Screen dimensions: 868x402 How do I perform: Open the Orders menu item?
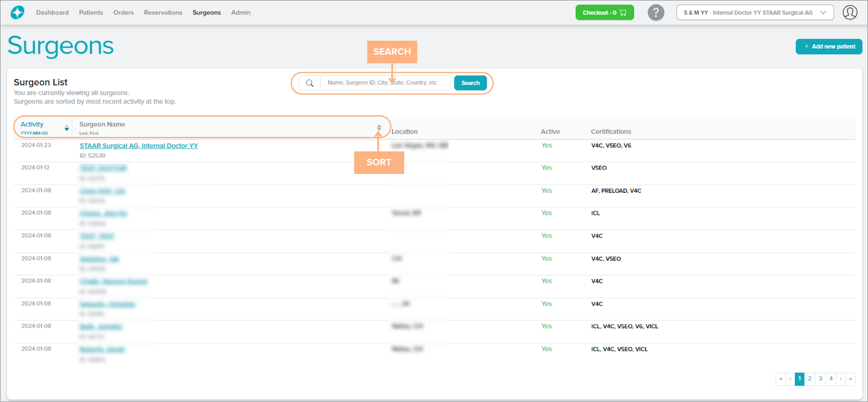[124, 12]
